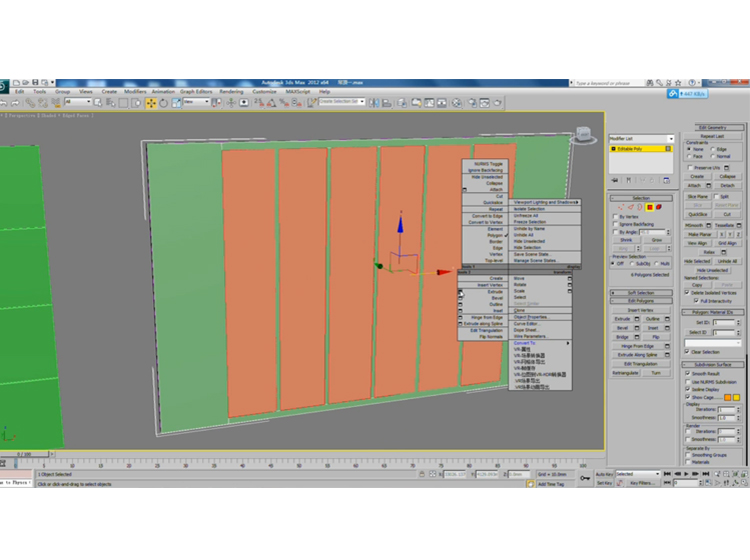Select the Scale tool in toolbar

click(x=176, y=103)
